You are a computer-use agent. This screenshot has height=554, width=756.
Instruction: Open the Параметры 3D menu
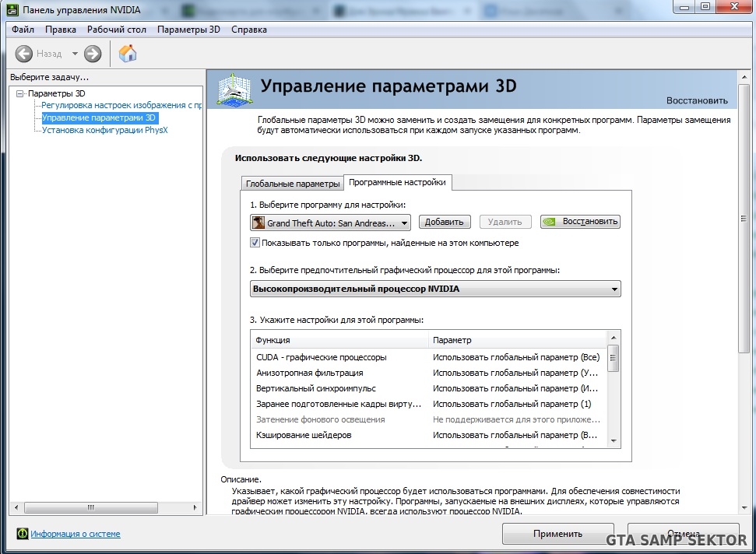[188, 30]
